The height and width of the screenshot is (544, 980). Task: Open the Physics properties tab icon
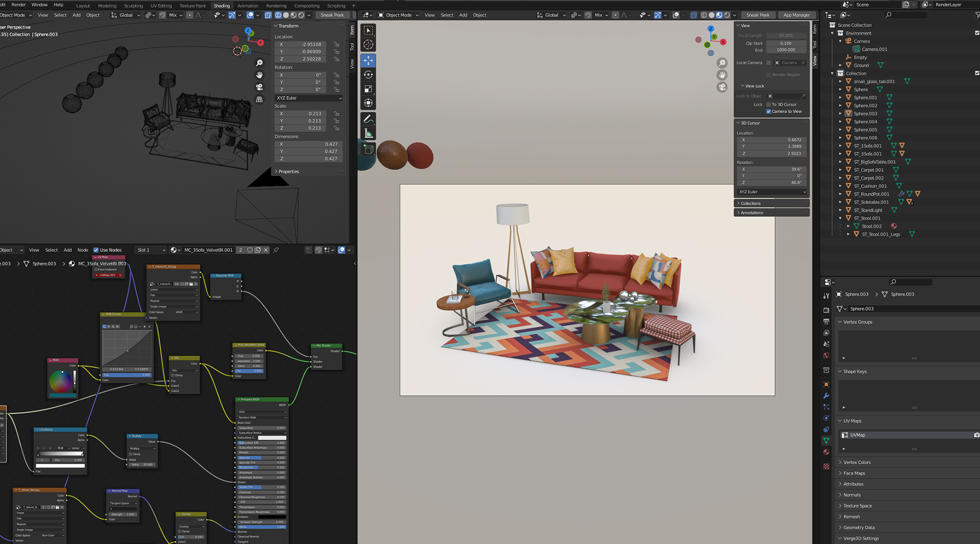tap(826, 418)
